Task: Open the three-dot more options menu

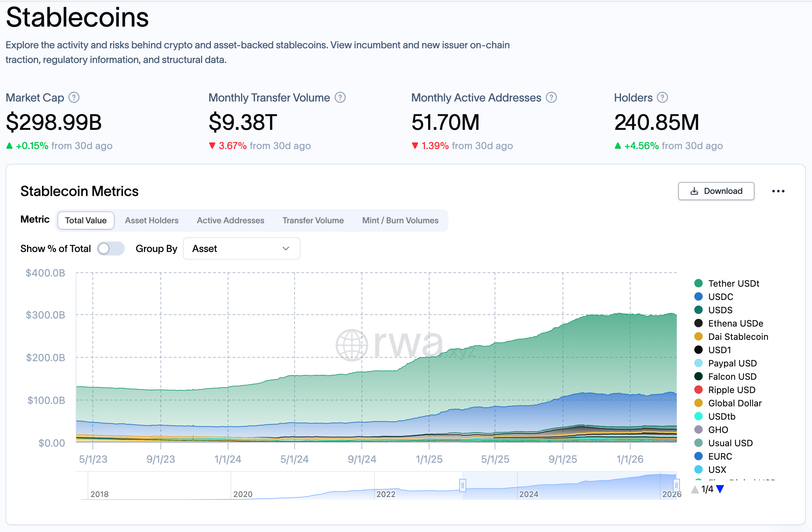Action: tap(778, 191)
